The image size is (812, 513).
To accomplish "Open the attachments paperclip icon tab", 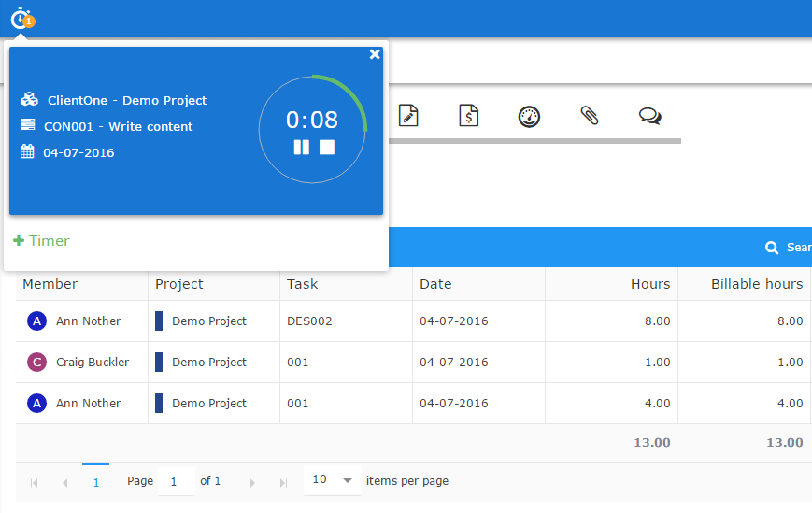I will (589, 115).
